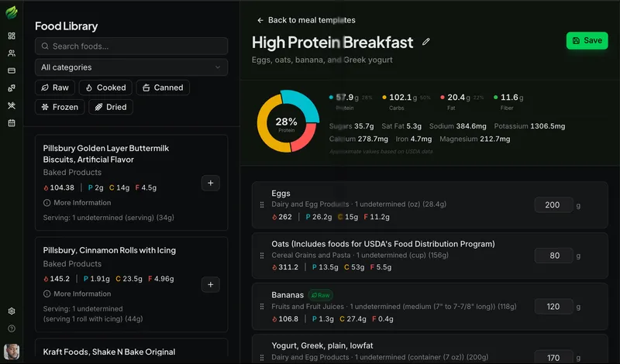Screen dimensions: 620x364
Task: Toggle the Raw food filter
Action: [x=55, y=88]
